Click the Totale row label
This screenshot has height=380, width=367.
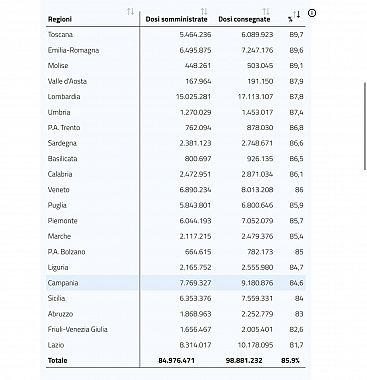57,360
